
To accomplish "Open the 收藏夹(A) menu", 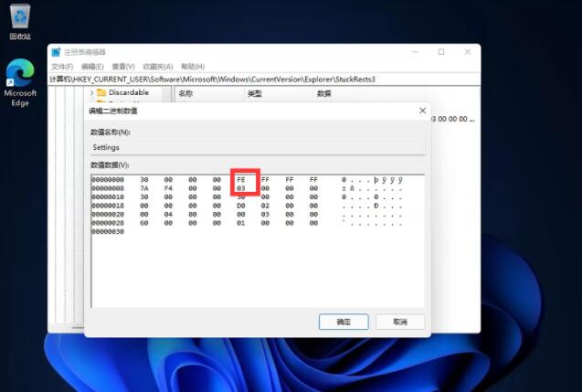I will pos(157,67).
